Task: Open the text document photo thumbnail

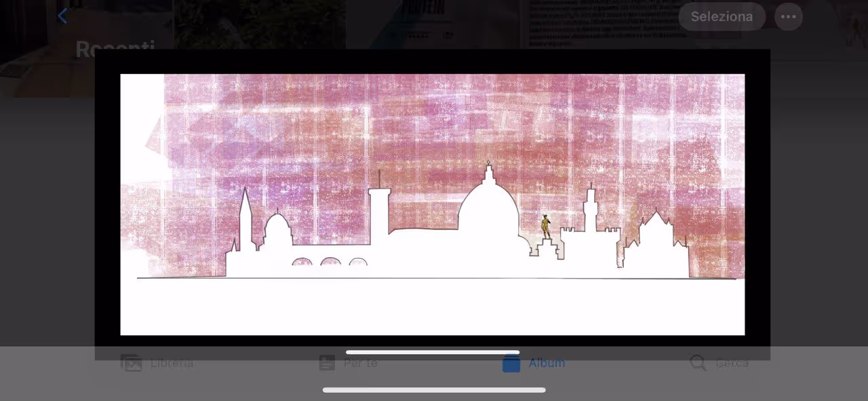Action: (597, 24)
